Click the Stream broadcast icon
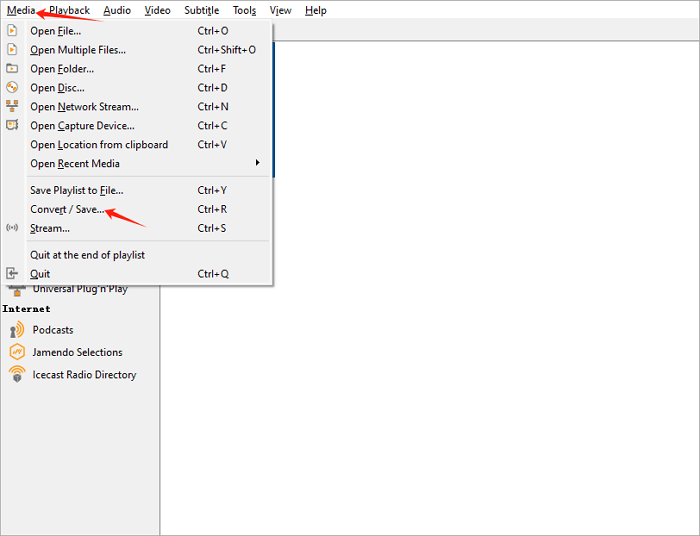 click(12, 228)
